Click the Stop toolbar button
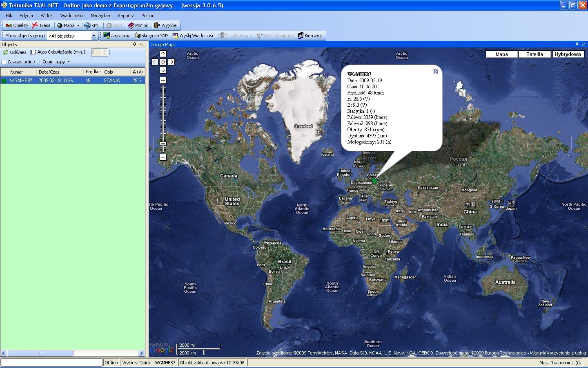Image resolution: width=588 pixels, height=368 pixels. tap(114, 25)
